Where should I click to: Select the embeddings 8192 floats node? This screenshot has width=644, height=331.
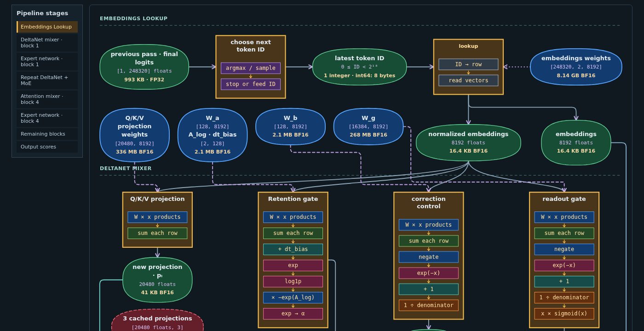pyautogui.click(x=576, y=143)
